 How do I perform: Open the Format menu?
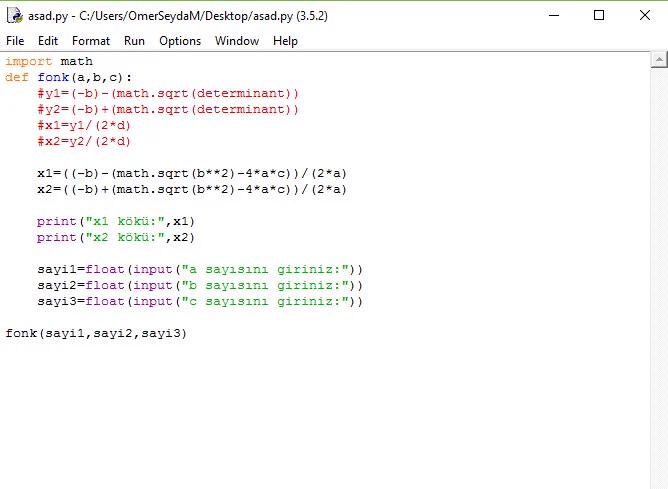[91, 41]
